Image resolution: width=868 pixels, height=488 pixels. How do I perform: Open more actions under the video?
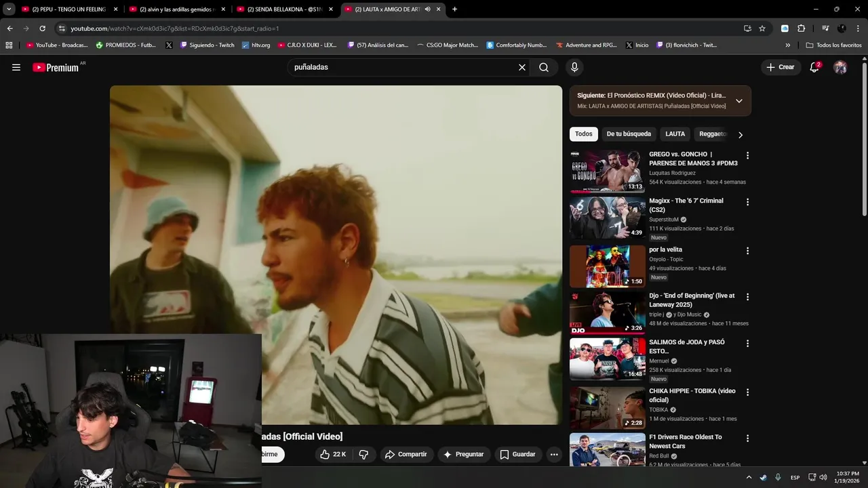point(554,454)
